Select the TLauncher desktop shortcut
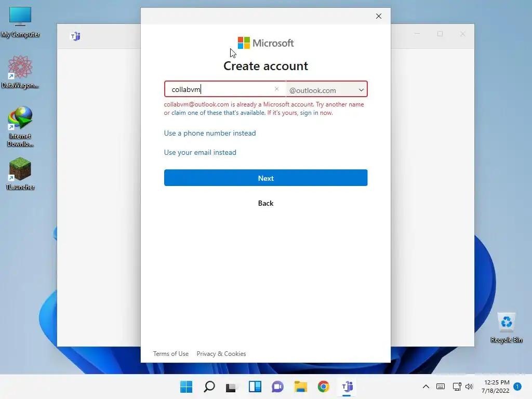Viewport: 532px width, 399px height. [x=20, y=174]
